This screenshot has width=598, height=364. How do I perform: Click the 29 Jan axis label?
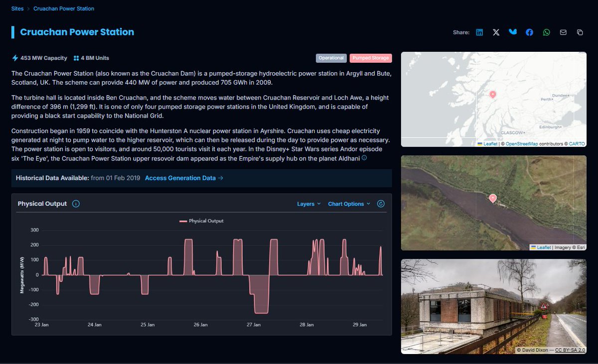point(360,325)
